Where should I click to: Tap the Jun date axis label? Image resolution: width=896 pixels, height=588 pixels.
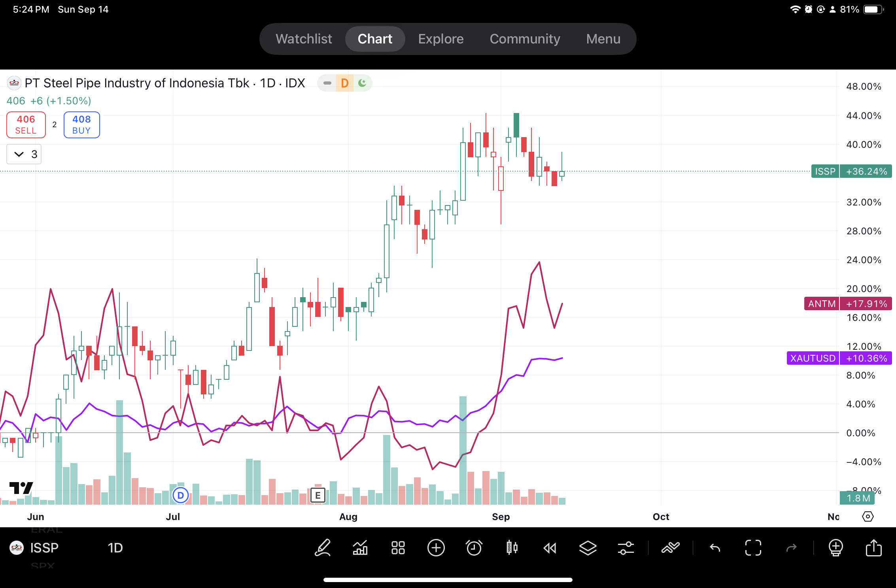click(36, 517)
